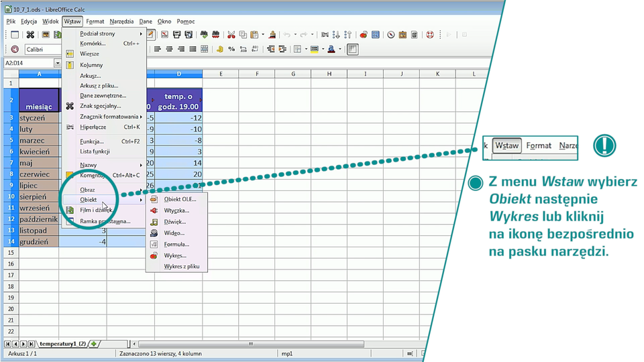Select Hiperłącze from the Wstaw menu

coord(94,127)
